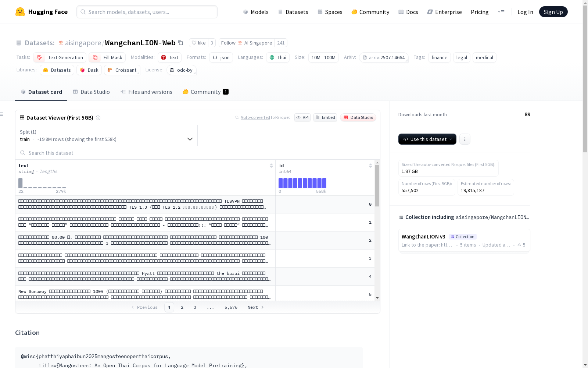The image size is (588, 368).
Task: Click the Sign Up button
Action: (x=553, y=12)
